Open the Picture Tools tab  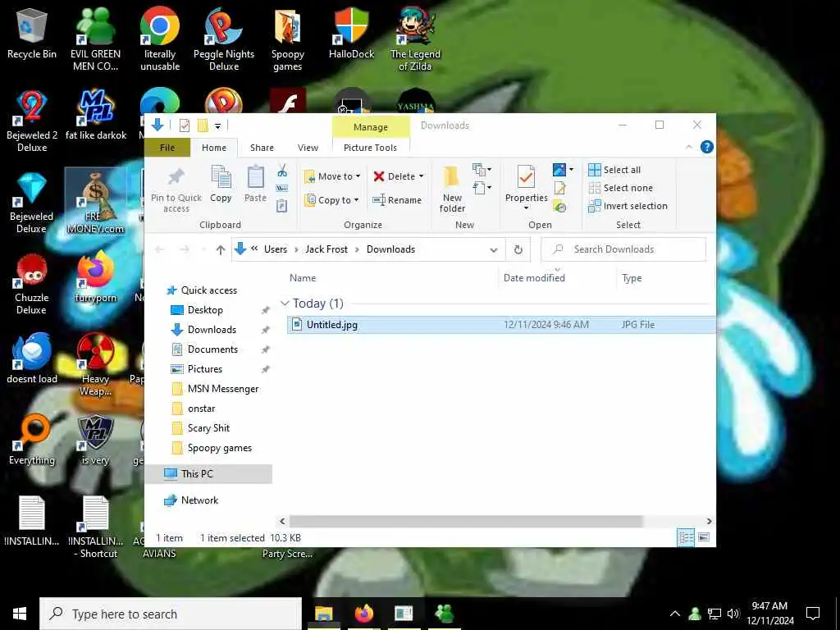[x=370, y=148]
